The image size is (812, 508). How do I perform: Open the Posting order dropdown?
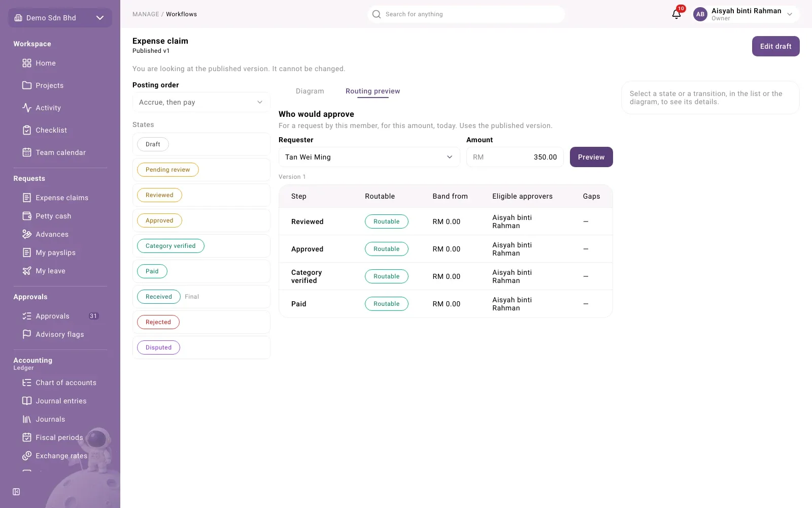coord(201,102)
